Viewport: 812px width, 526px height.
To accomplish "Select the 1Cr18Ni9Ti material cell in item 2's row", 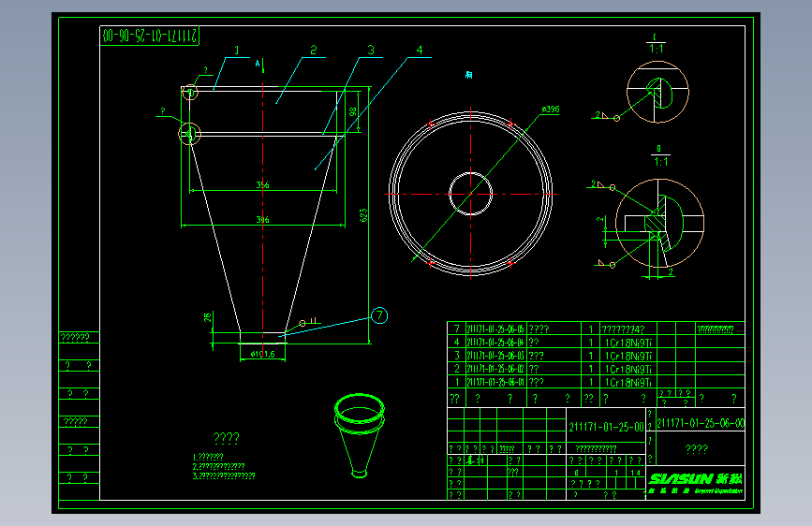I will pyautogui.click(x=628, y=369).
